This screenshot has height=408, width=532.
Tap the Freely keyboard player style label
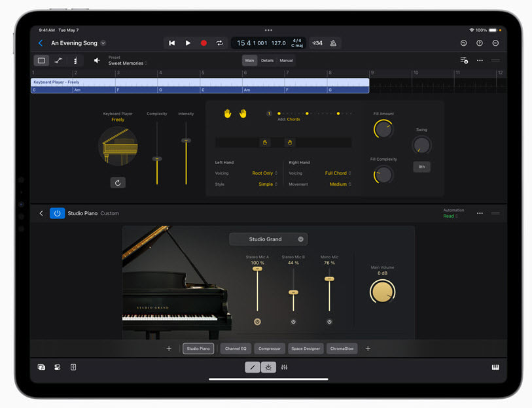118,120
